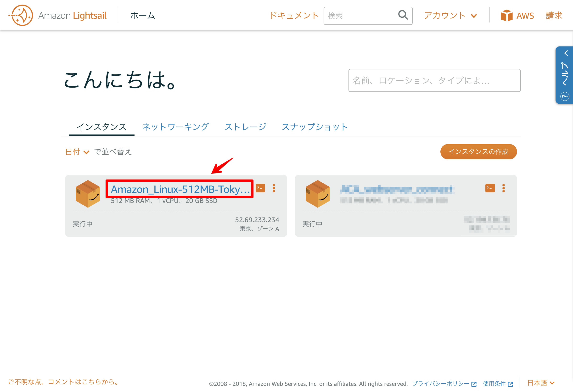Image resolution: width=573 pixels, height=392 pixels.
Task: Click the 使用条件 link
Action: click(494, 384)
